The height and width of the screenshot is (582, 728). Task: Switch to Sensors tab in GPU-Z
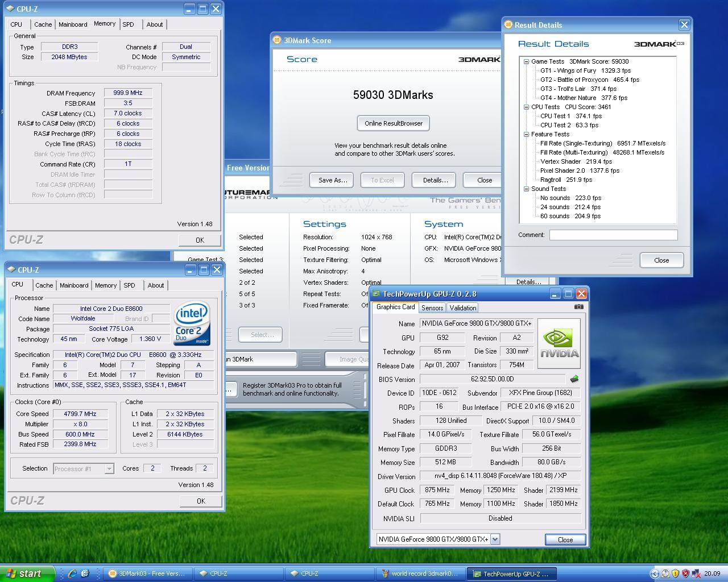tap(432, 307)
